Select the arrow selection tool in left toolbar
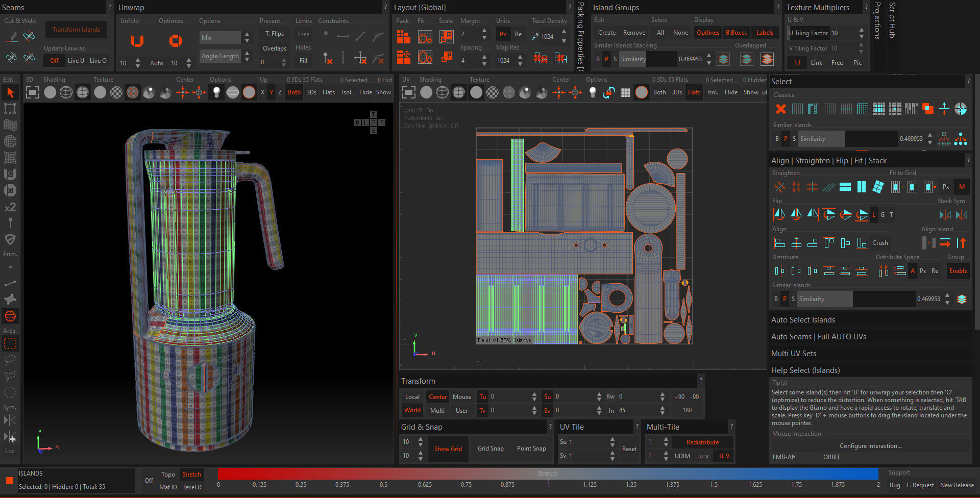Viewport: 980px width, 498px height. click(10, 93)
